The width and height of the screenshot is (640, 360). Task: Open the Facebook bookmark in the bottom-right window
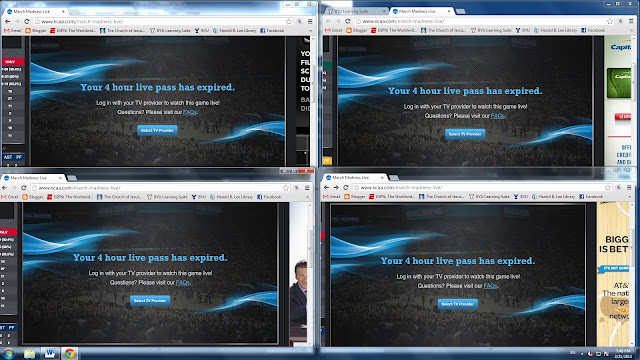tap(591, 196)
